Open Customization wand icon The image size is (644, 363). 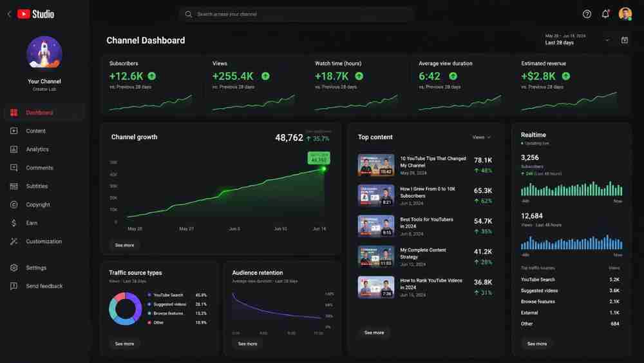[14, 241]
